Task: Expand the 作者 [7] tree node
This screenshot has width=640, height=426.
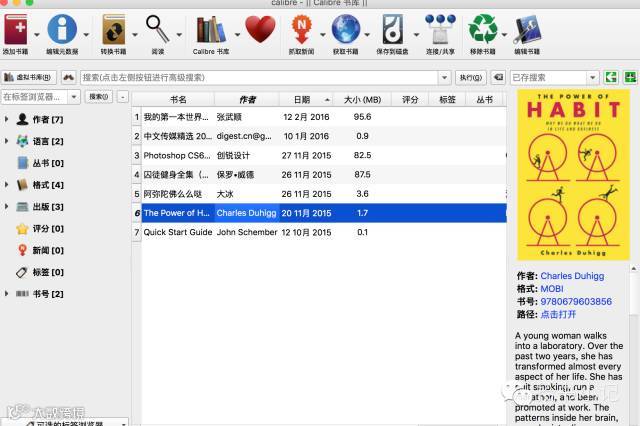Action: click(6, 119)
